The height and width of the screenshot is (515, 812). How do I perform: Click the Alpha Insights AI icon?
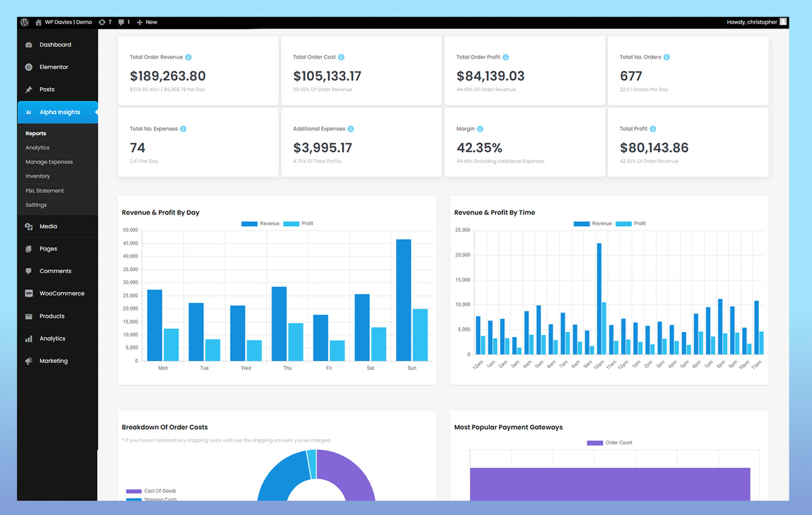pyautogui.click(x=29, y=112)
